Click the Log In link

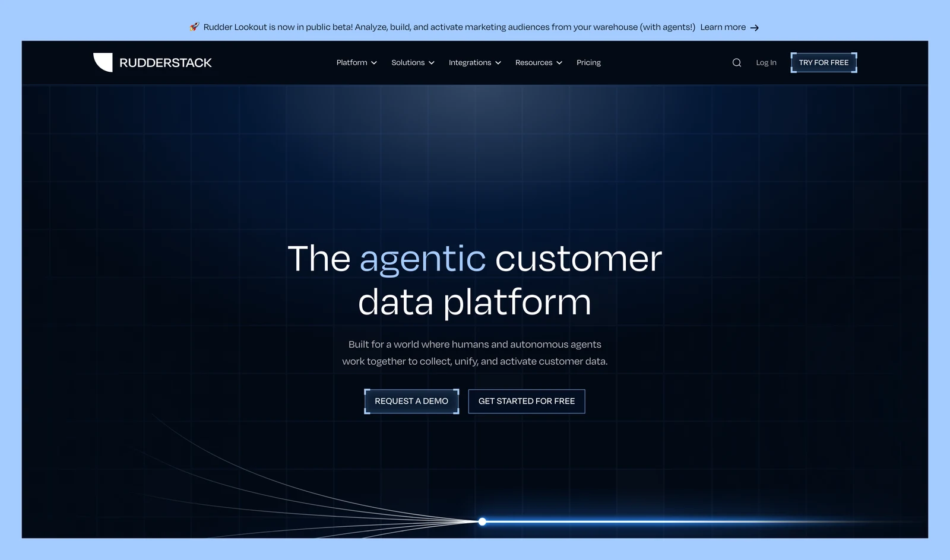[766, 62]
